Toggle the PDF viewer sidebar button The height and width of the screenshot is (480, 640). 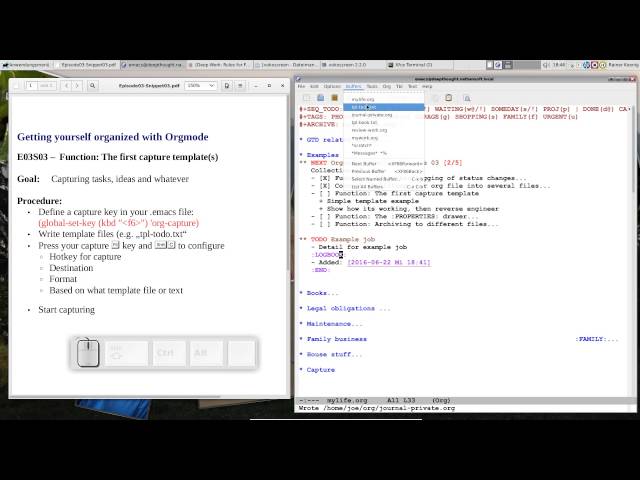[x=16, y=86]
